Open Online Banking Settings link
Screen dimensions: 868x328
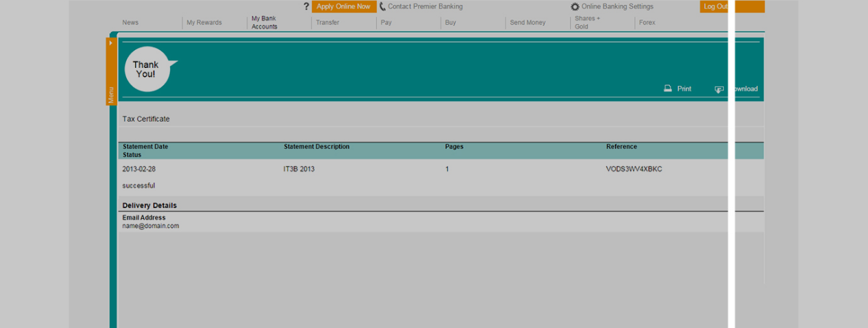[617, 6]
